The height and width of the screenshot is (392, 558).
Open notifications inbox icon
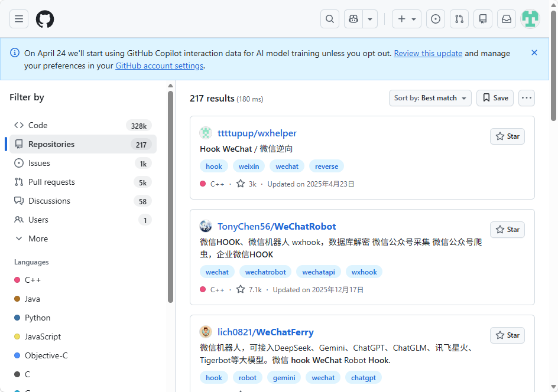point(507,19)
